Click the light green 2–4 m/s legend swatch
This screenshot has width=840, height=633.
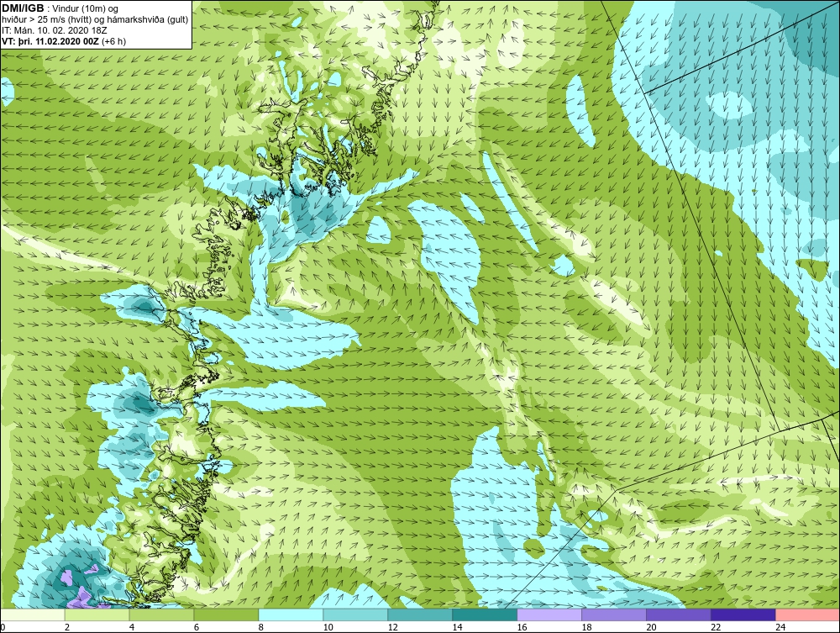97,615
